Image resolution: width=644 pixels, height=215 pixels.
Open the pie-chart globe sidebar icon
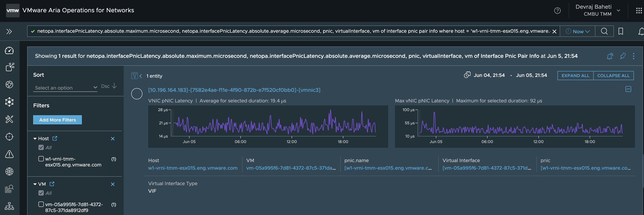click(9, 84)
